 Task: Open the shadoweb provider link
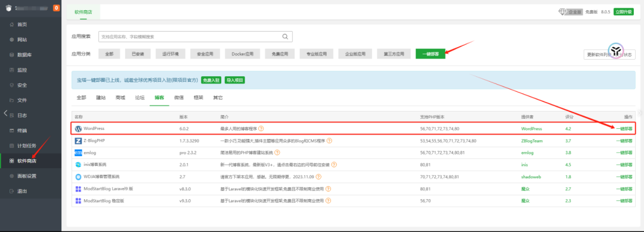point(531,177)
